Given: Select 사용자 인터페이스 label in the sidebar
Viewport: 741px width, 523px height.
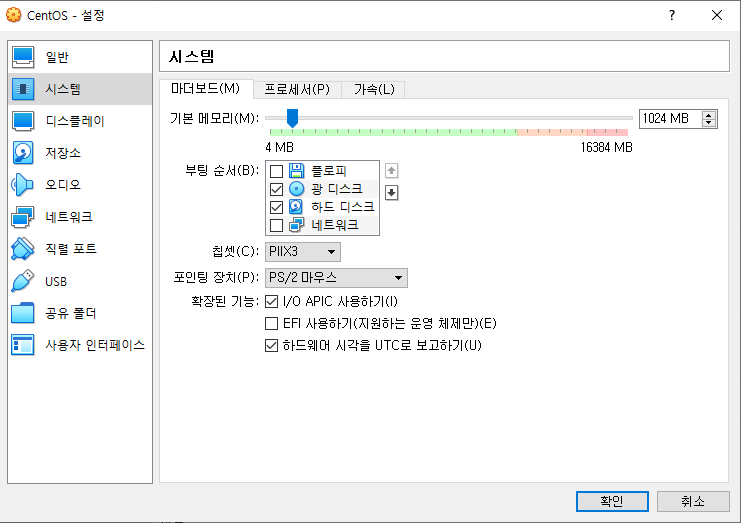Looking at the screenshot, I should coord(95,345).
